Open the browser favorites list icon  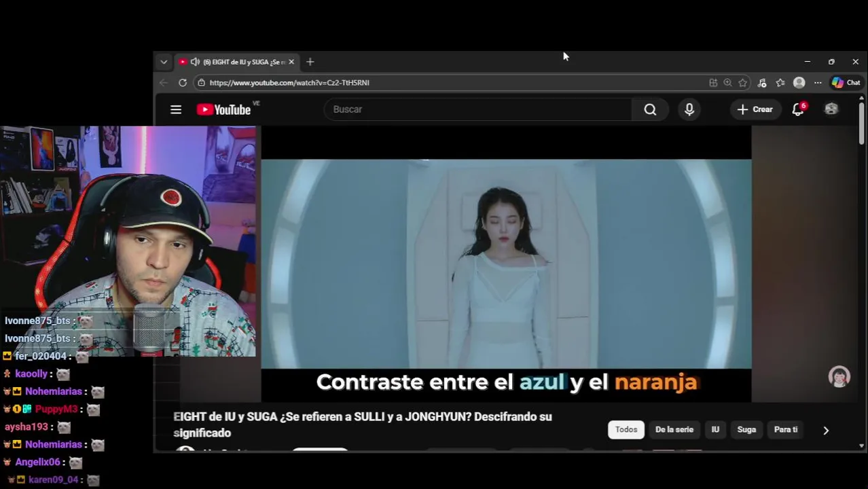pos(780,83)
